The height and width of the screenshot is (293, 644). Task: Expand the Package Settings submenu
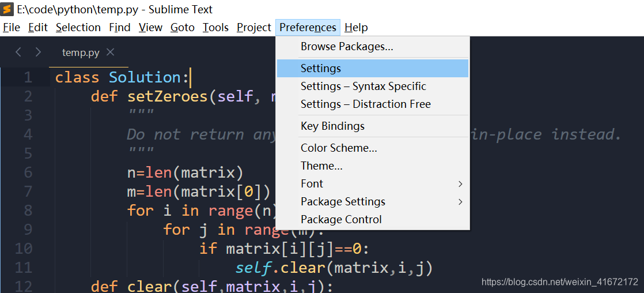coord(373,202)
